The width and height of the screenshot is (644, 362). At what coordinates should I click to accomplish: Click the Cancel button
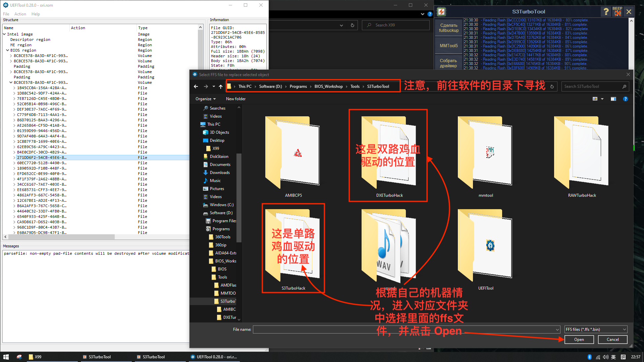(613, 340)
